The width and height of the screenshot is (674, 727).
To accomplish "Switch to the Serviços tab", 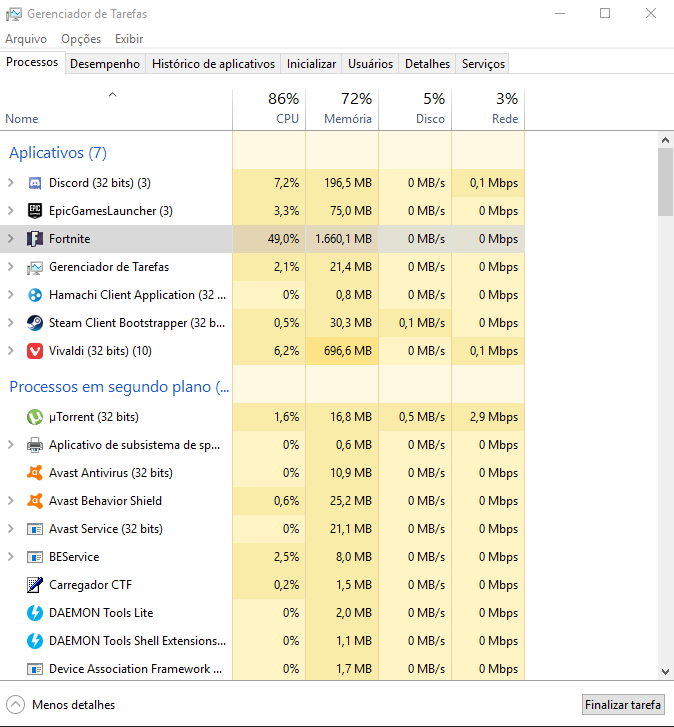I will (x=483, y=64).
